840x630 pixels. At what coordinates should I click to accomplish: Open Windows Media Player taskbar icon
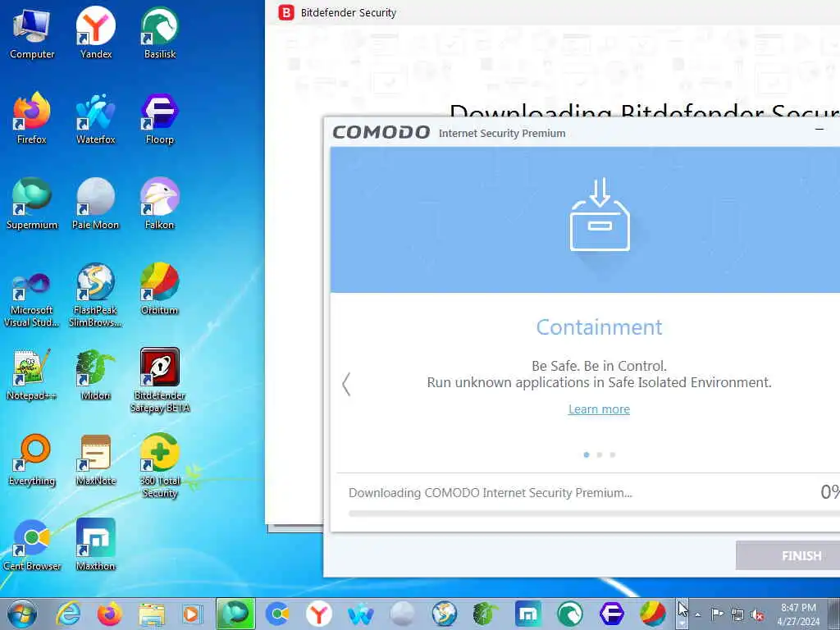pyautogui.click(x=192, y=614)
